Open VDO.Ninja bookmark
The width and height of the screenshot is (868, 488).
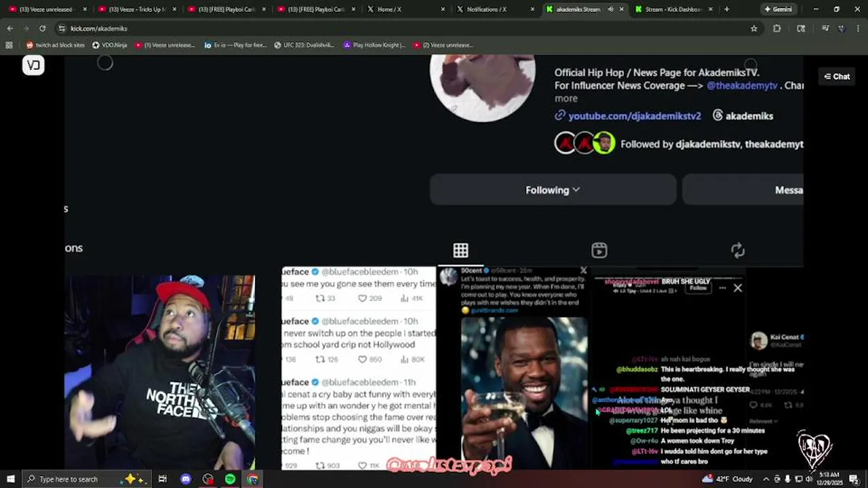(x=109, y=45)
